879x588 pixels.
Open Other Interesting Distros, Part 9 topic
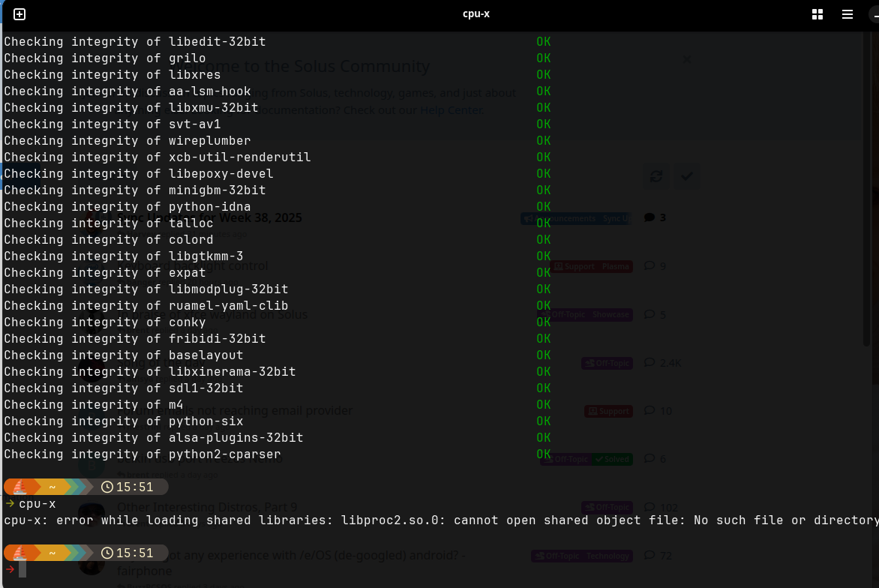[207, 508]
